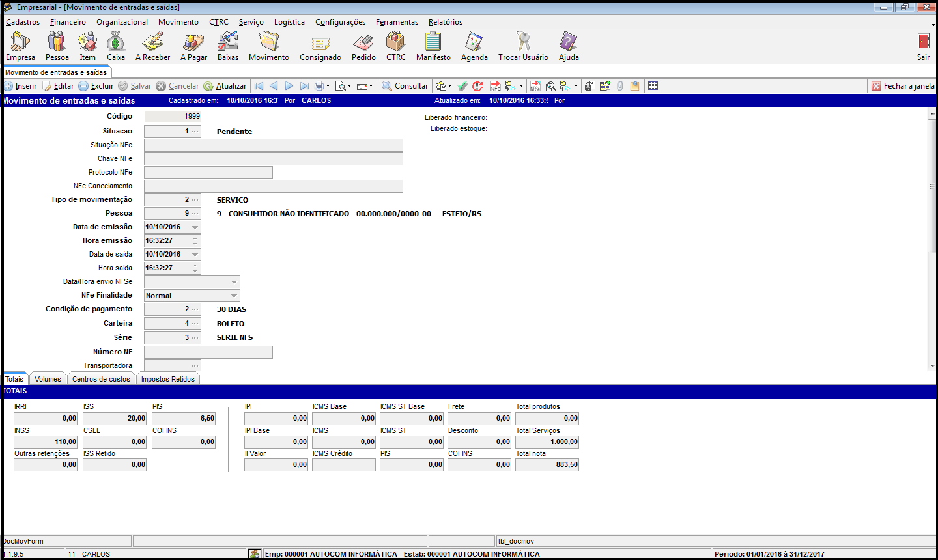
Task: Open the Consignado icon
Action: (320, 46)
